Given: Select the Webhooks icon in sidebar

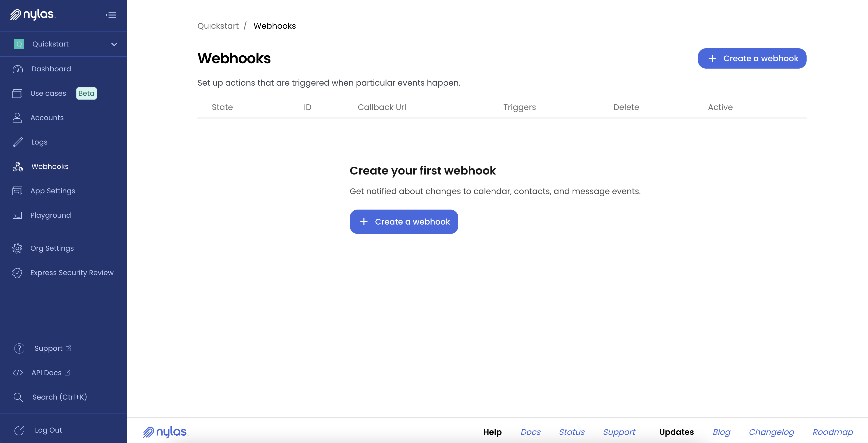Looking at the screenshot, I should [18, 166].
